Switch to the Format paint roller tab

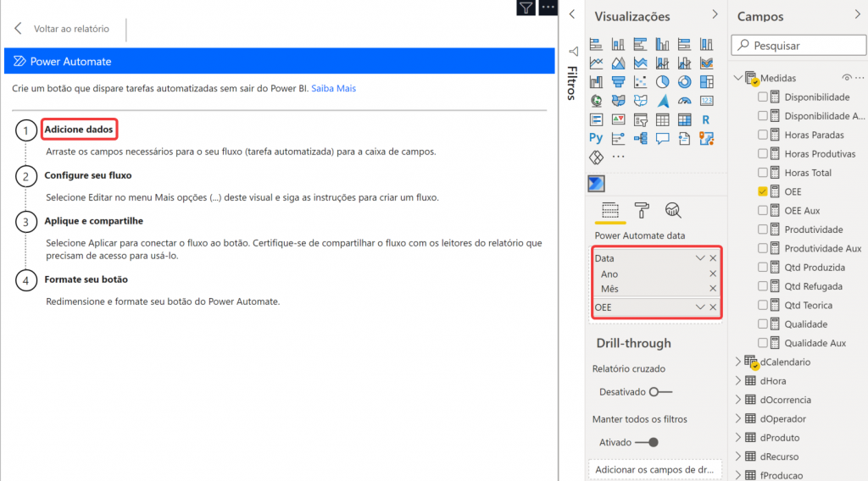tap(641, 211)
